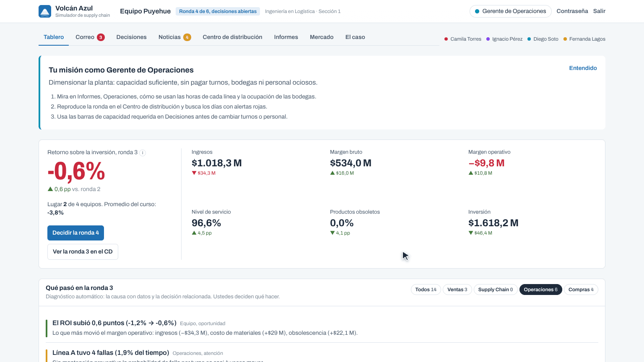Click the info icon beside Retorno sobre la inversión
Image resolution: width=644 pixels, height=362 pixels.
[143, 153]
